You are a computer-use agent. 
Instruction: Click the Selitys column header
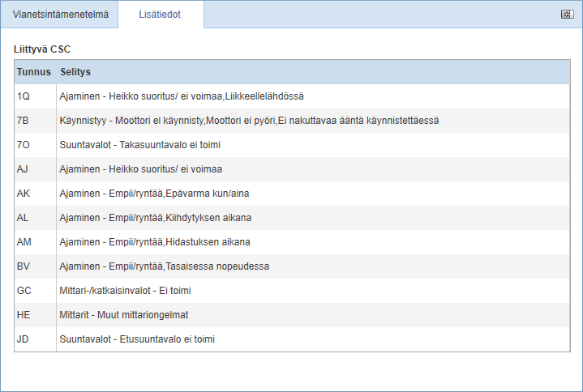(75, 71)
